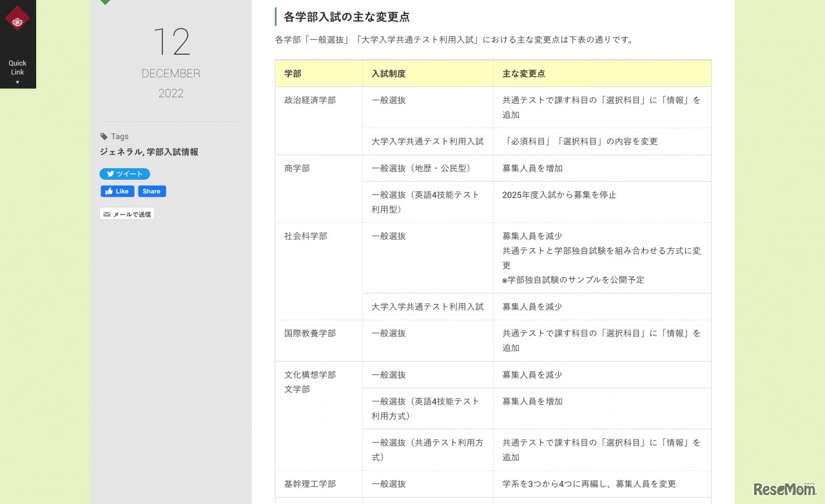
Task: Open the ジェネラル tag link
Action: pyautogui.click(x=121, y=152)
